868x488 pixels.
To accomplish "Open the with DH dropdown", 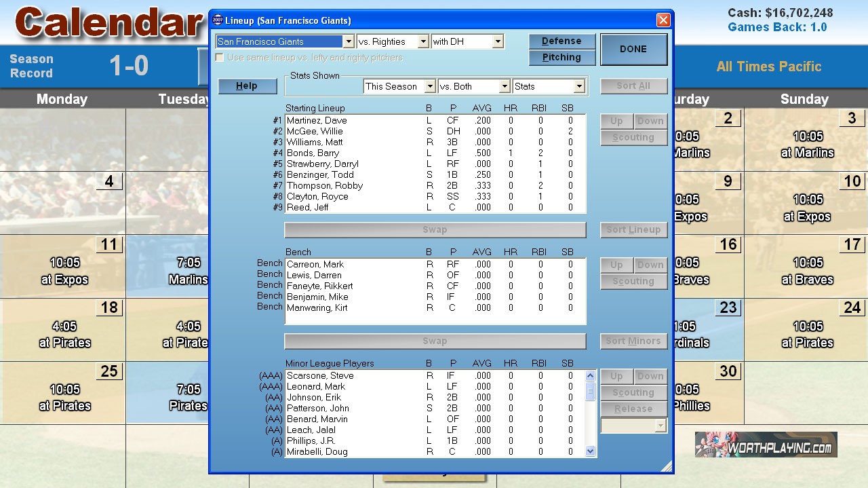I will (x=498, y=41).
